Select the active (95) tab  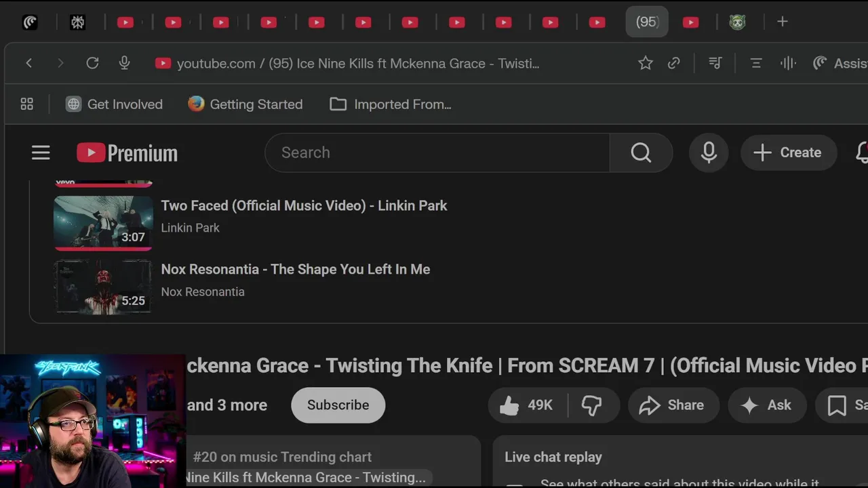pos(647,22)
